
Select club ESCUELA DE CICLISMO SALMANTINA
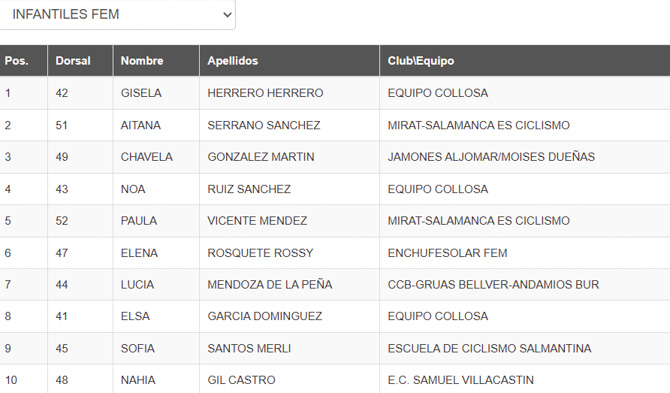click(x=489, y=348)
